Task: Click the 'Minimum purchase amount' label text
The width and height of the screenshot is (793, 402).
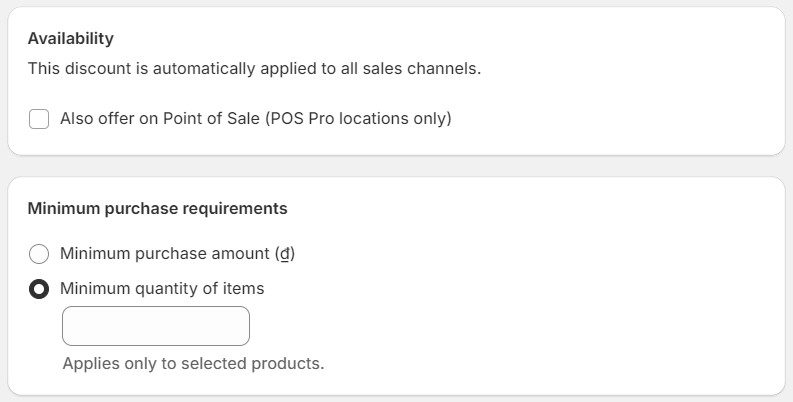Action: tap(177, 254)
